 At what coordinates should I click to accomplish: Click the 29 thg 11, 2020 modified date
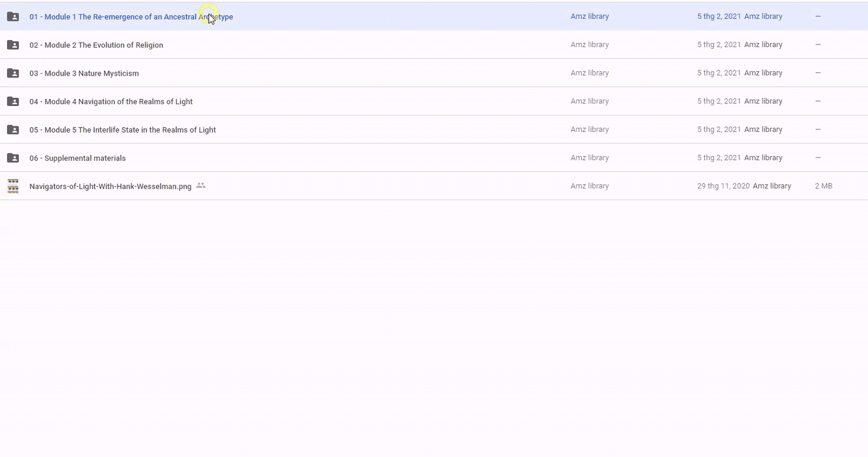[723, 186]
